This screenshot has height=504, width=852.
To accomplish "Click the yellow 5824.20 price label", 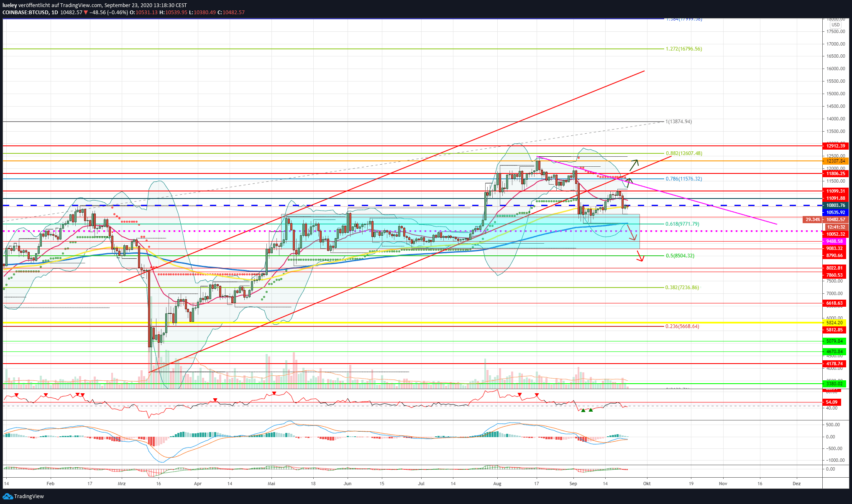I will pyautogui.click(x=835, y=323).
